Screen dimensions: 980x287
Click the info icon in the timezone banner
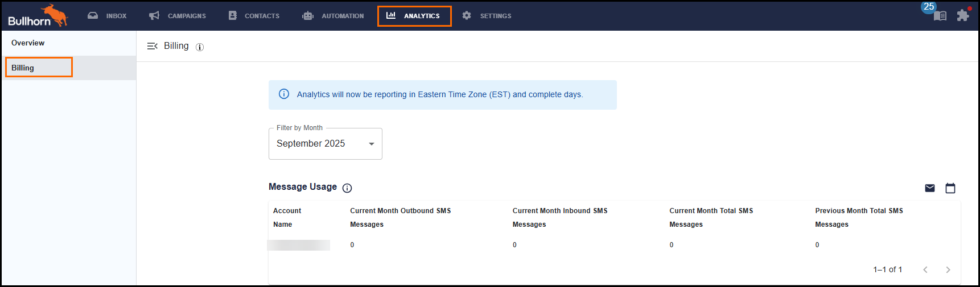[x=284, y=94]
